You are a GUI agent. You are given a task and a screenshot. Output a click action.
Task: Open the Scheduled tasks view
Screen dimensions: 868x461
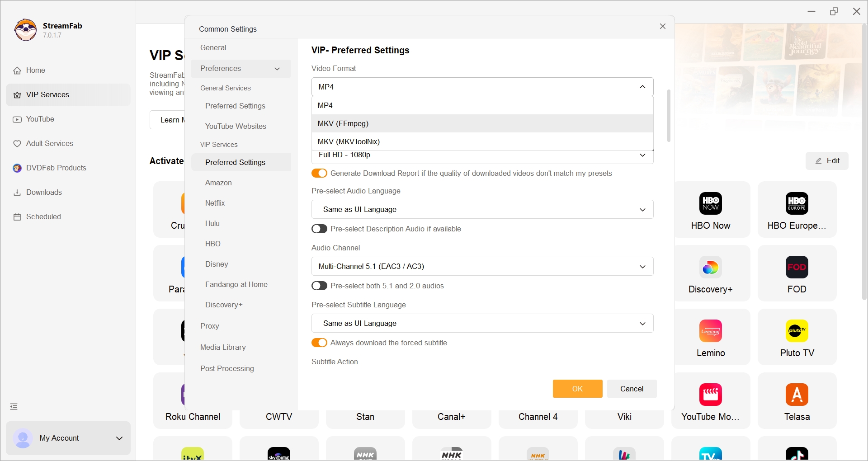pyautogui.click(x=43, y=216)
